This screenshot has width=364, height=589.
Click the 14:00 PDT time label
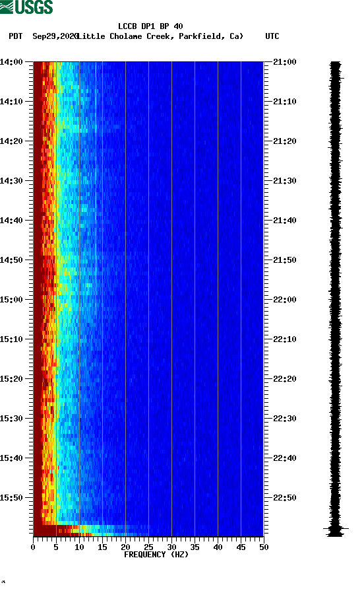(11, 62)
